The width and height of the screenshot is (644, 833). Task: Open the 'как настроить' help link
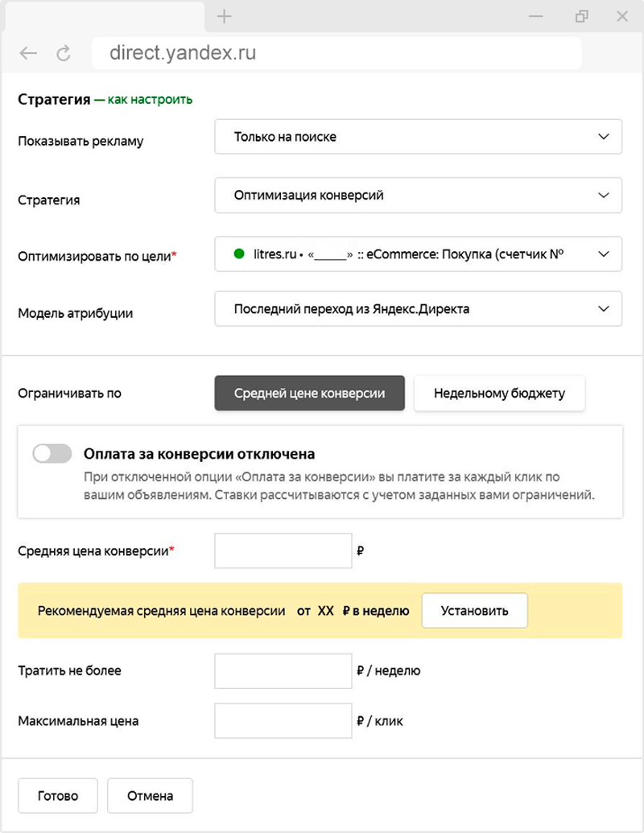tap(150, 100)
